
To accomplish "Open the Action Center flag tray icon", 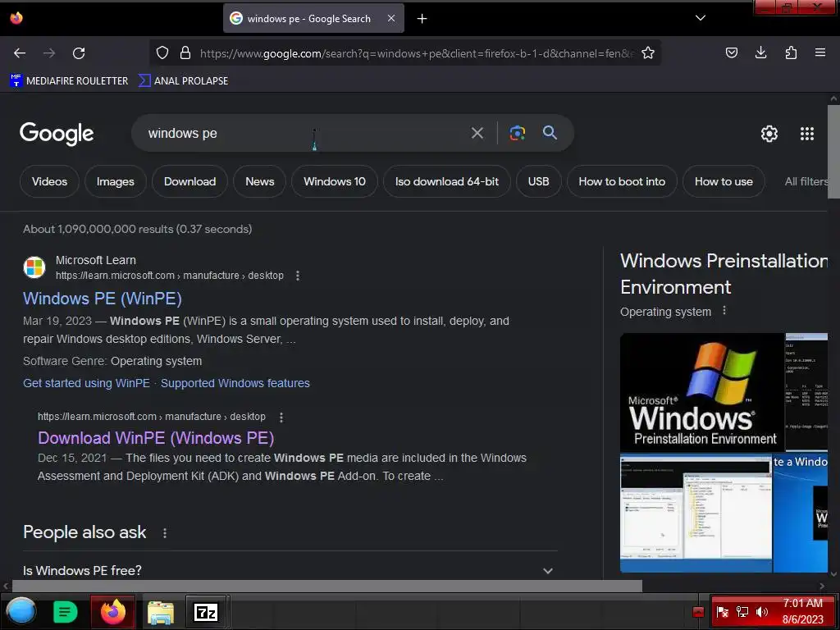I will pos(722,612).
